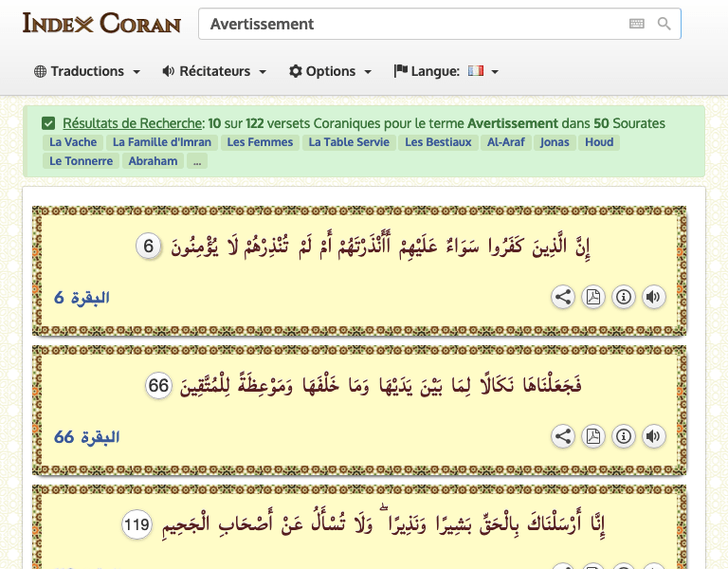The height and width of the screenshot is (569, 728).
Task: Open the Récitateurs dropdown menu
Action: pyautogui.click(x=214, y=71)
